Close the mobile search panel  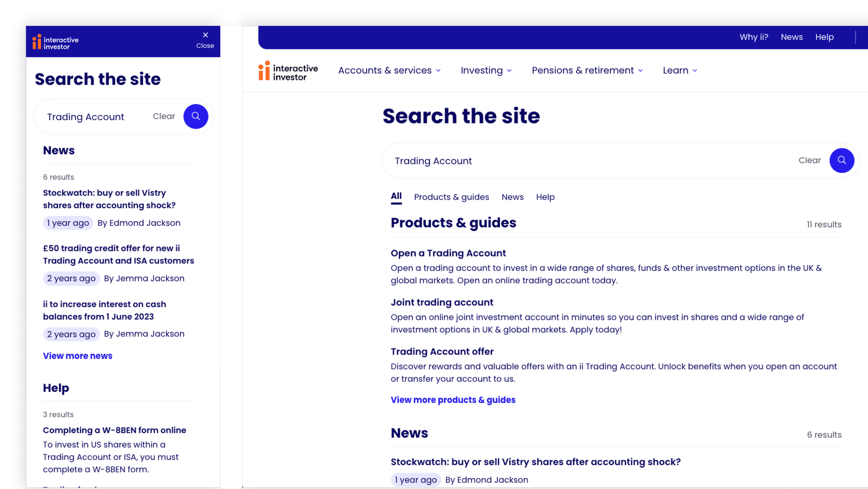[205, 40]
